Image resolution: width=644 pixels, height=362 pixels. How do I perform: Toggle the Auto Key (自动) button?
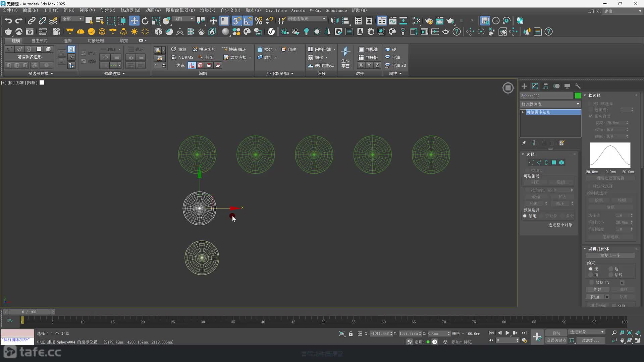[556, 333]
